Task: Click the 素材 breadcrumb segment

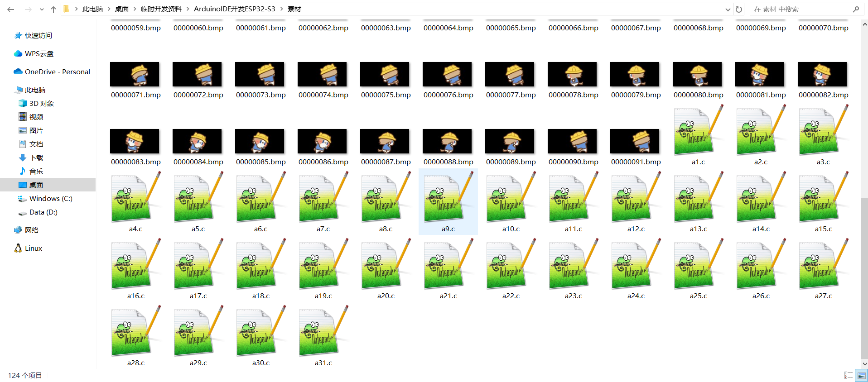Action: point(294,9)
